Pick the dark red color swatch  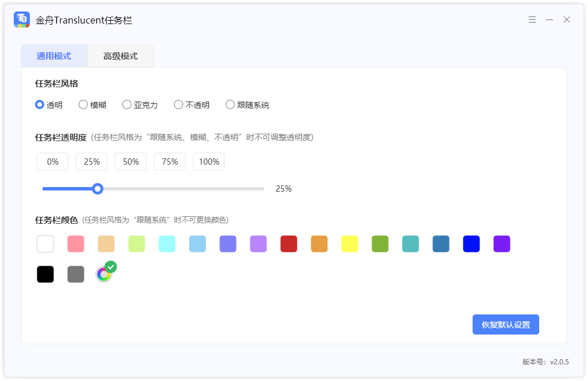tap(289, 244)
